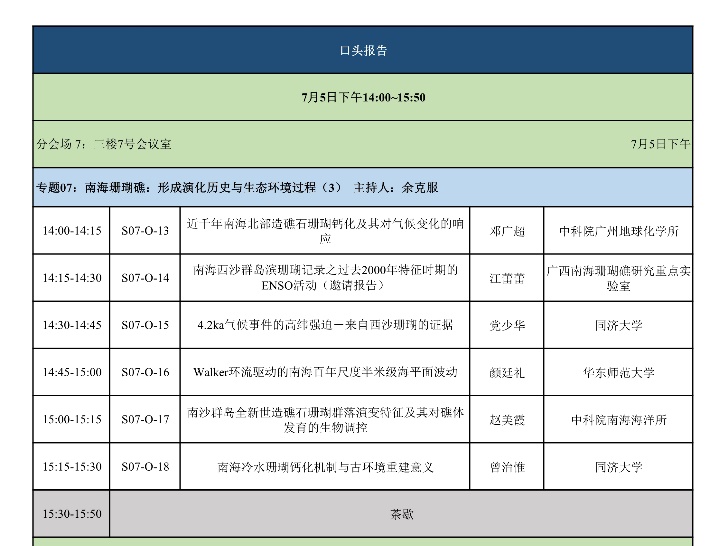
Task: Select code cell S07-O-14
Action: [145, 278]
